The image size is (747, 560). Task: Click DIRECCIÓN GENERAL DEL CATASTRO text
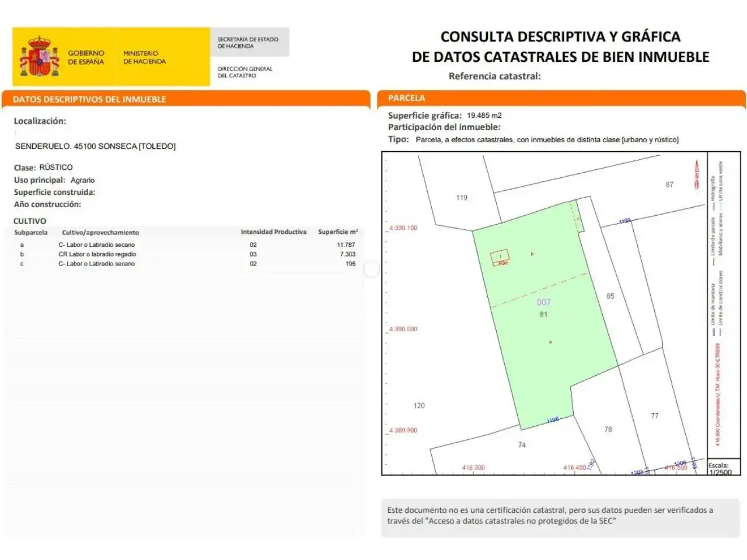(245, 72)
